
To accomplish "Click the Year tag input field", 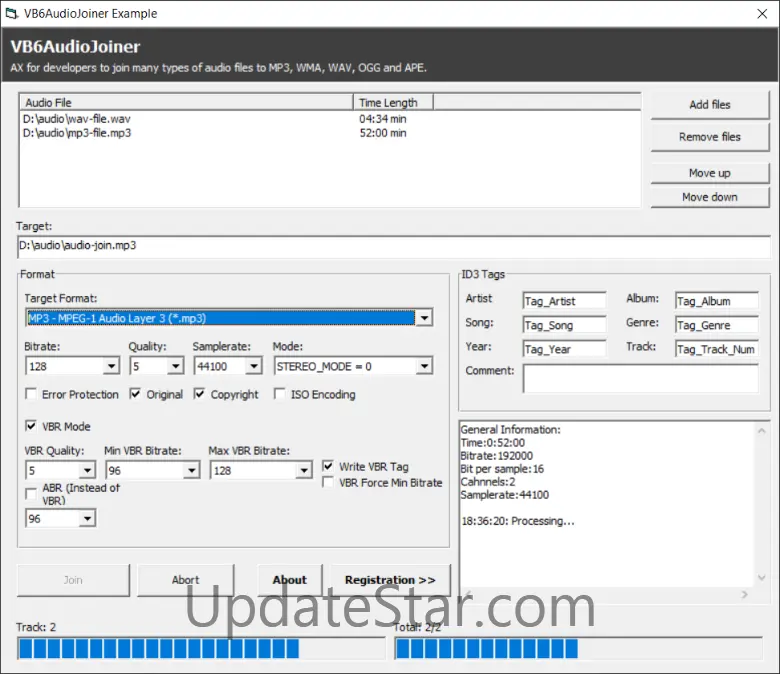I will point(565,349).
